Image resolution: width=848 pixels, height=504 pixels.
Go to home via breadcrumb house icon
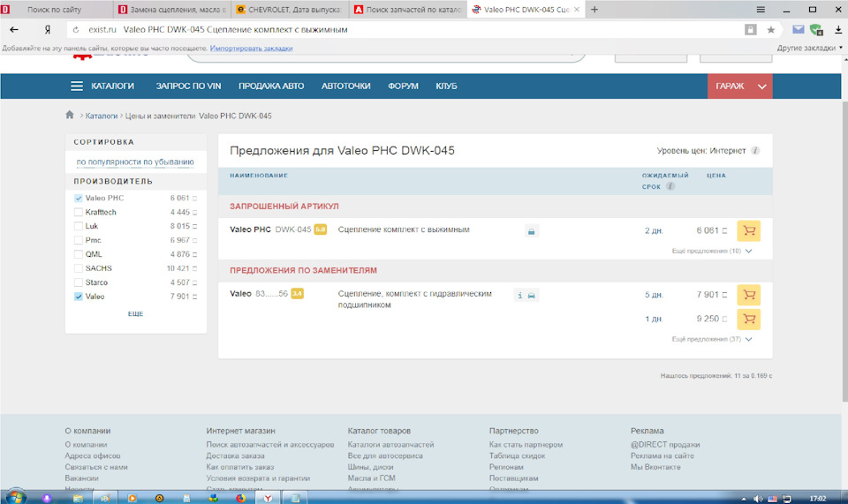(70, 115)
